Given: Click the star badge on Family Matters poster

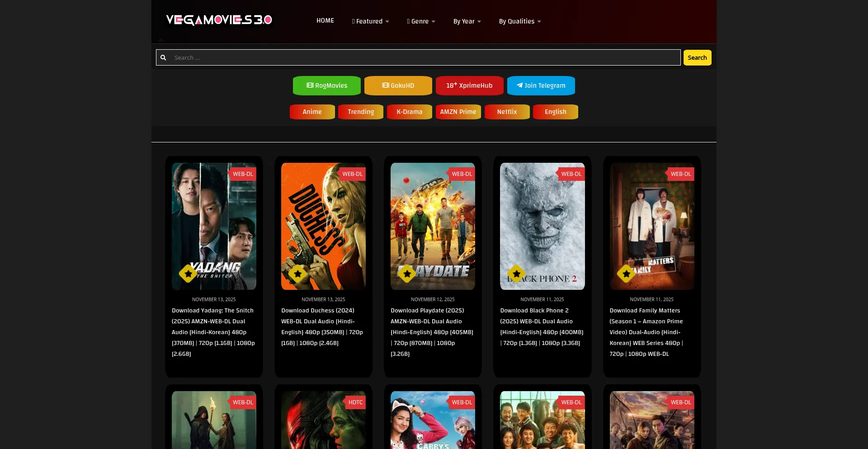Looking at the screenshot, I should point(626,274).
